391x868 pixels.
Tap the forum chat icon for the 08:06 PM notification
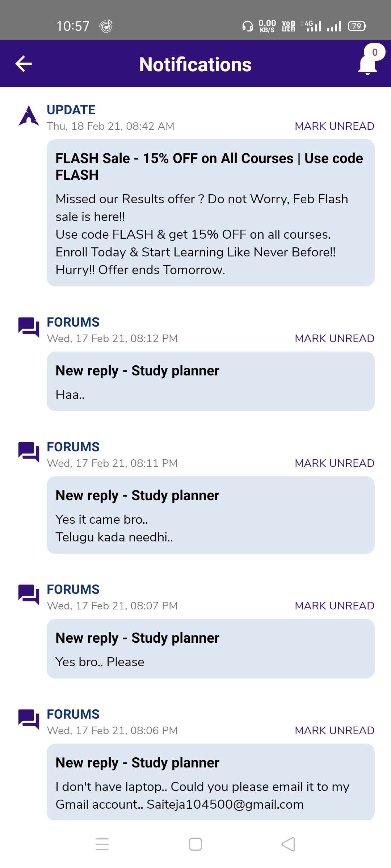29,719
